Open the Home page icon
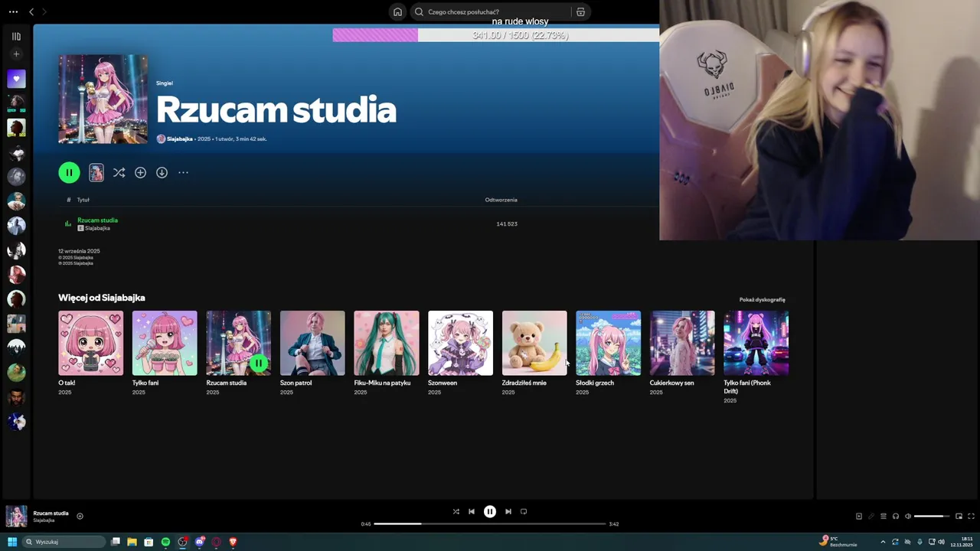Screen dimensions: 980x551 coord(397,11)
